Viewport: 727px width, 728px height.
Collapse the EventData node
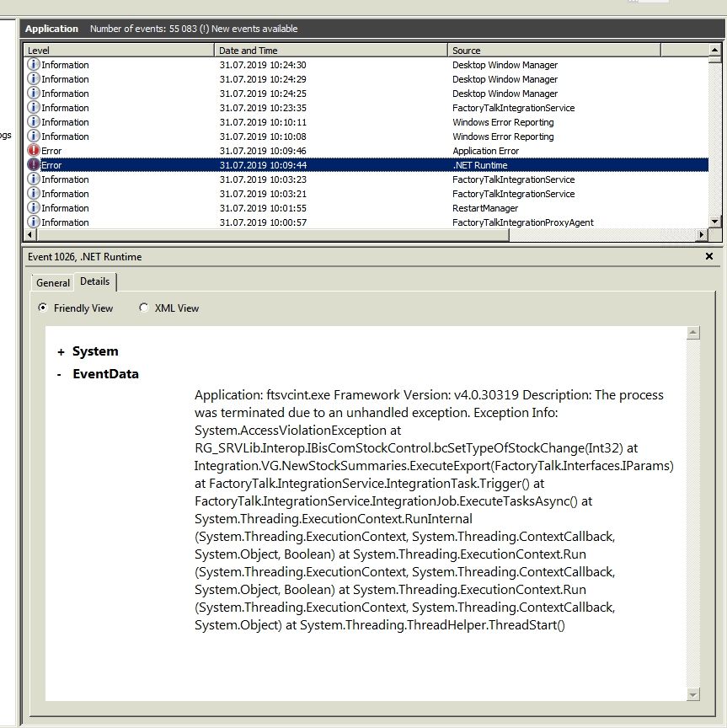coord(59,375)
